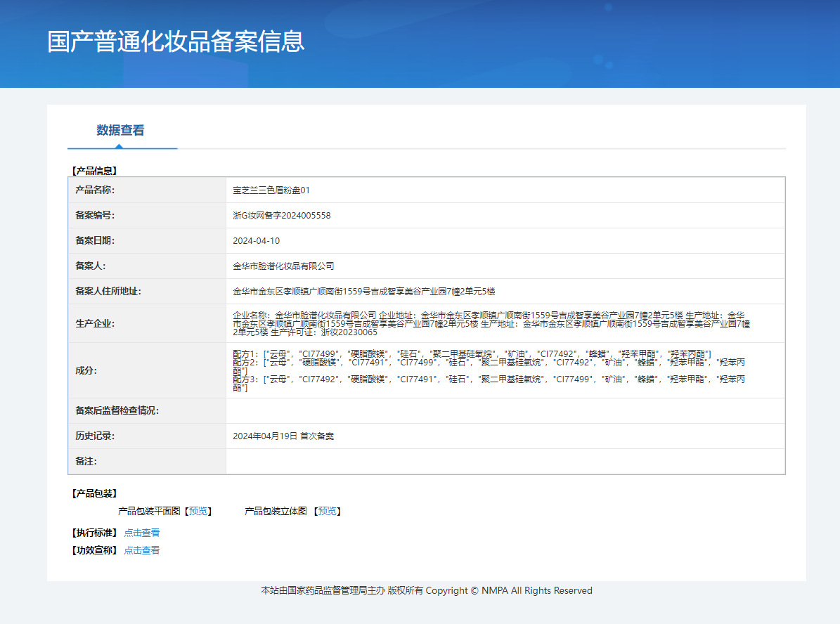The image size is (840, 624).
Task: Click the 历史记录 row label
Action: click(95, 436)
